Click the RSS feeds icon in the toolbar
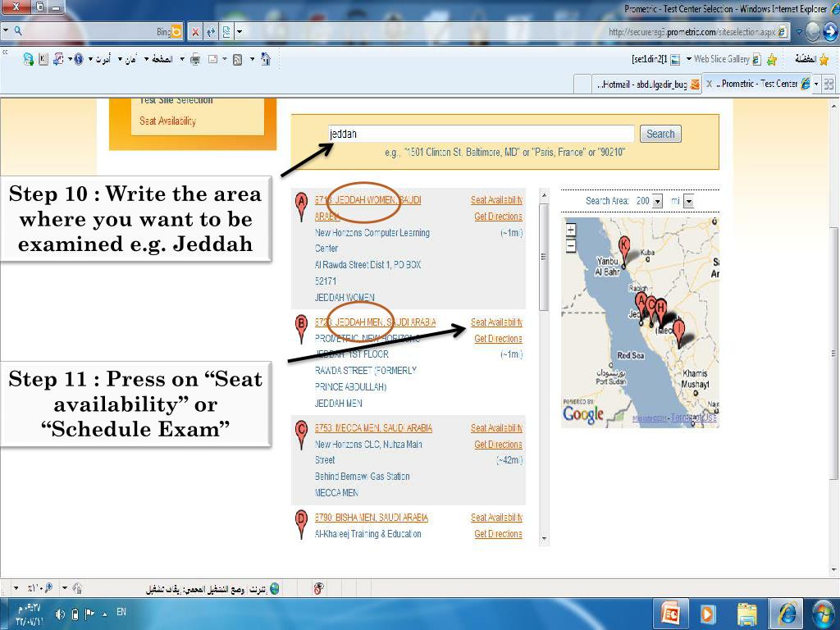 (x=237, y=59)
